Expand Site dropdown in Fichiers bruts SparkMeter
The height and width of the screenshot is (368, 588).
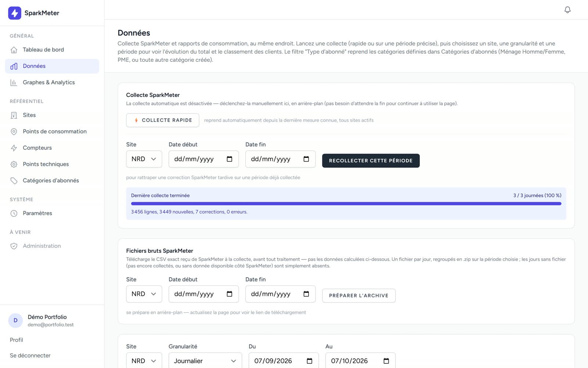[x=144, y=294]
